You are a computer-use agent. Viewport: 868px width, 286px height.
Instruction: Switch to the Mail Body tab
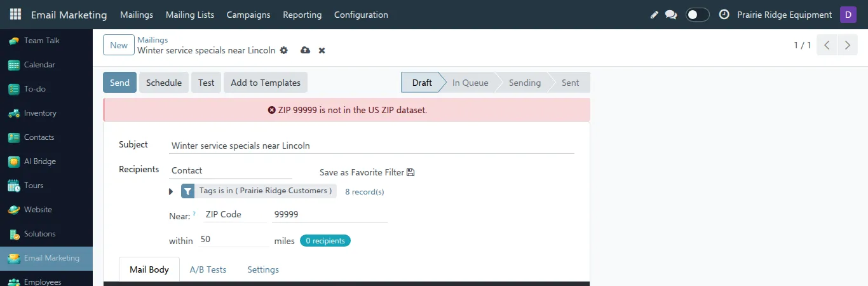(149, 269)
